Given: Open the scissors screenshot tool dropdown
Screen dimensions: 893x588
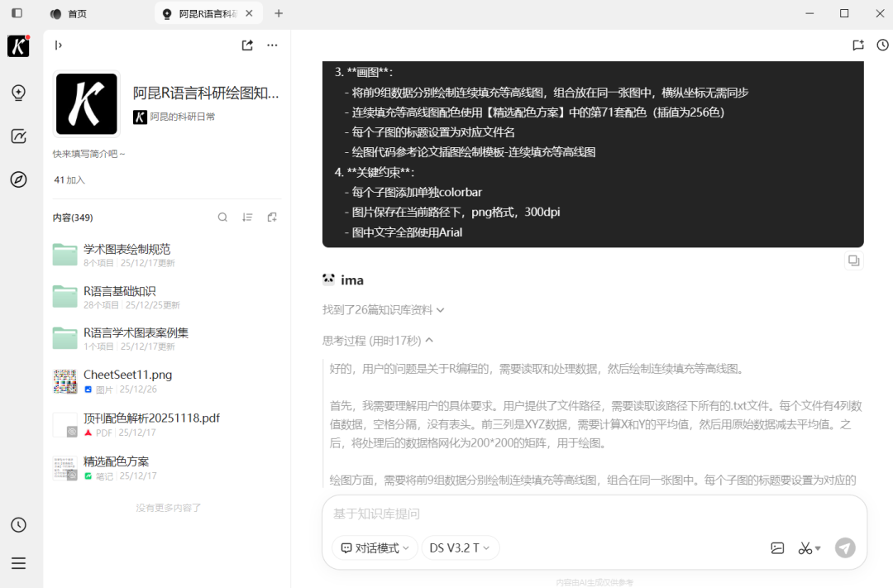Looking at the screenshot, I should [x=809, y=548].
